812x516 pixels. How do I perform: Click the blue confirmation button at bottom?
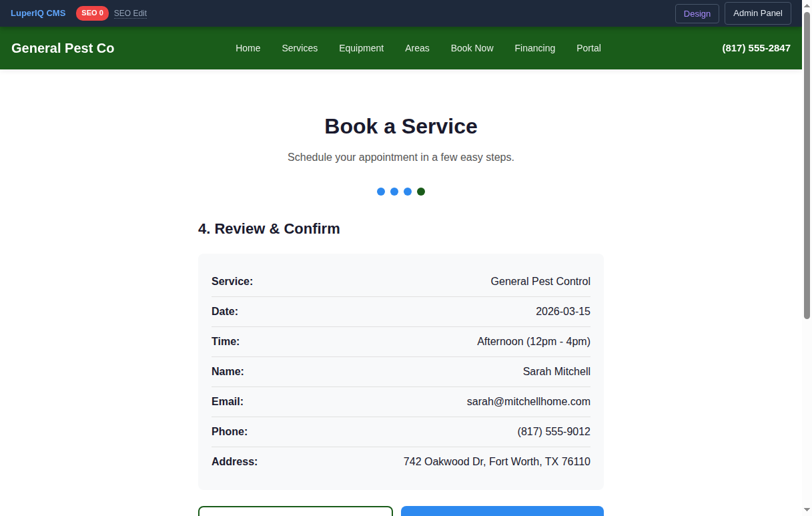pos(502,511)
